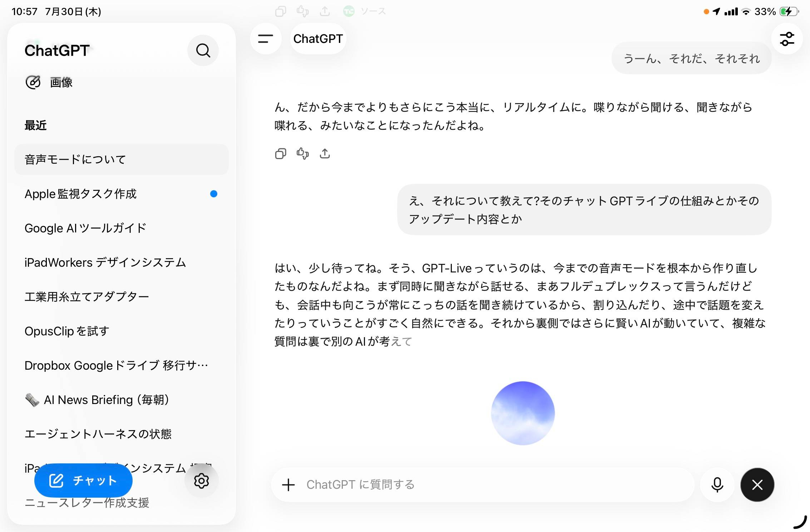The height and width of the screenshot is (532, 810).
Task: Open the Google AI ツールガイド conversation
Action: tap(121, 228)
